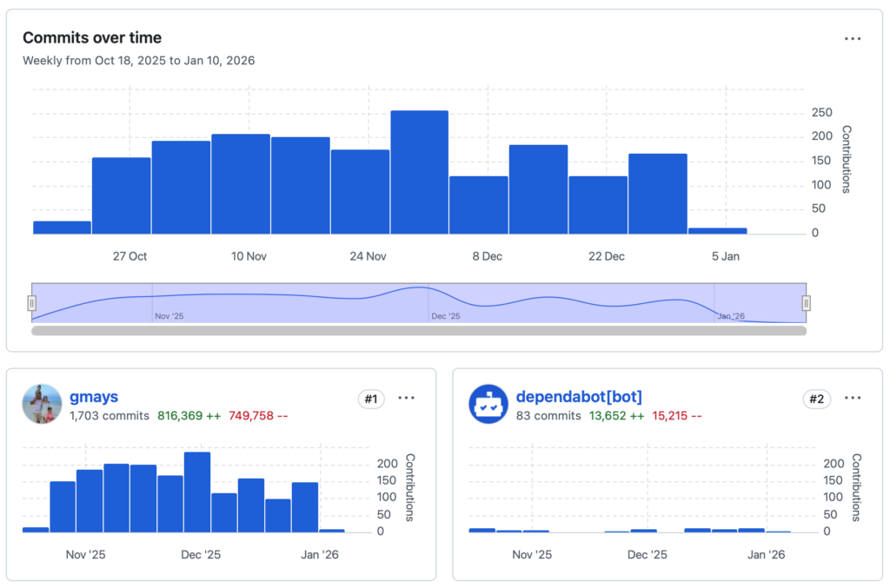890x588 pixels.
Task: Click the dependabot robot avatar icon
Action: point(488,404)
